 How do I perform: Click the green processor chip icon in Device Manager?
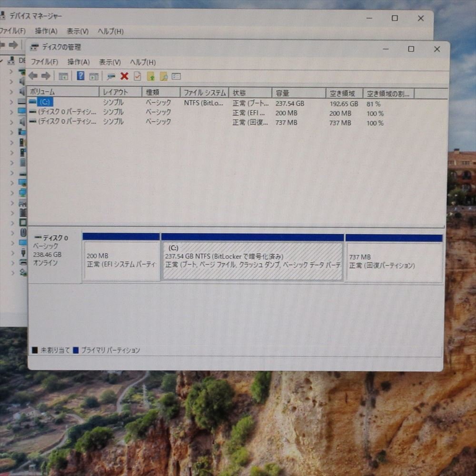point(23,222)
